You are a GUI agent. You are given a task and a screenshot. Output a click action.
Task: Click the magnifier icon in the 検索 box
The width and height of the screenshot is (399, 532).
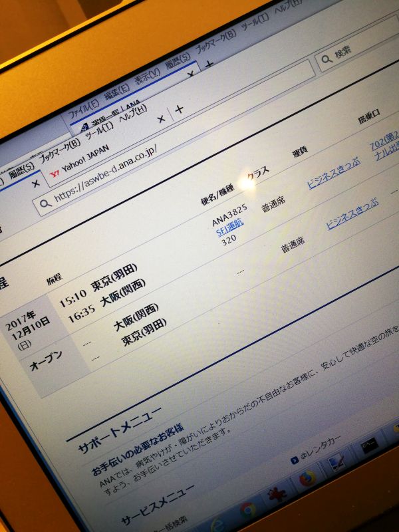tap(327, 59)
